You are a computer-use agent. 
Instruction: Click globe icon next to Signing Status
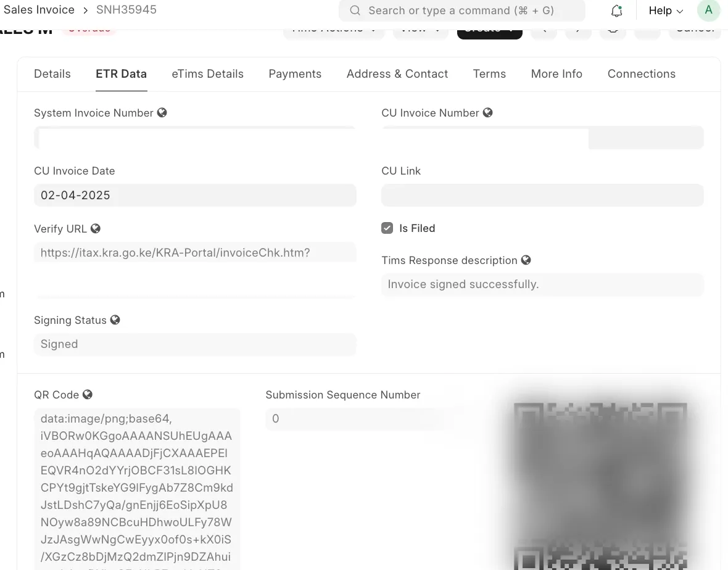[115, 320]
